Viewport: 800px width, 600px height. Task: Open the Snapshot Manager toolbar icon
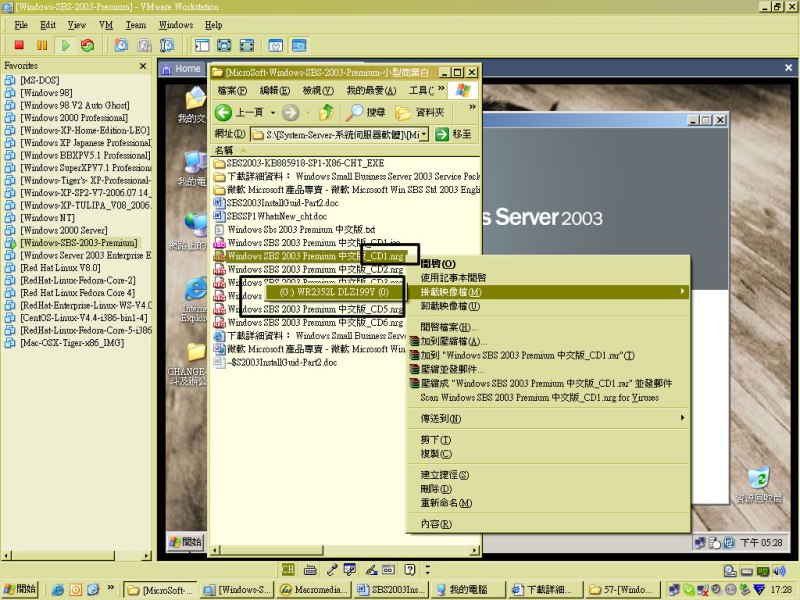pos(167,45)
